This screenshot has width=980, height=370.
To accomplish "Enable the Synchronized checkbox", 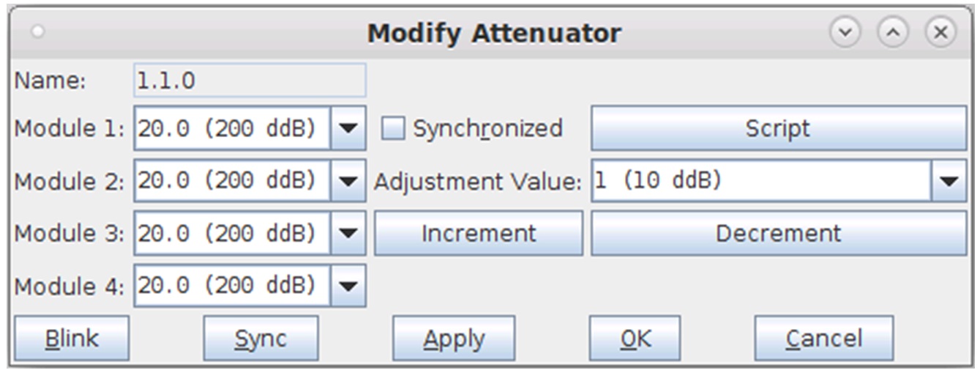I will click(394, 129).
